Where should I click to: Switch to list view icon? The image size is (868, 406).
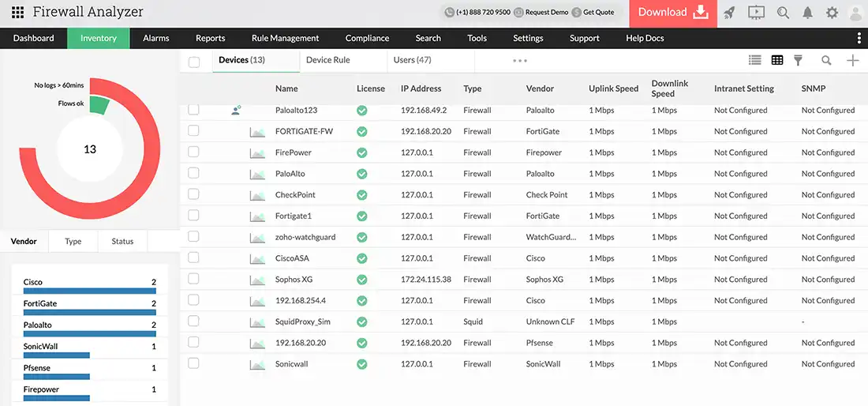click(754, 60)
